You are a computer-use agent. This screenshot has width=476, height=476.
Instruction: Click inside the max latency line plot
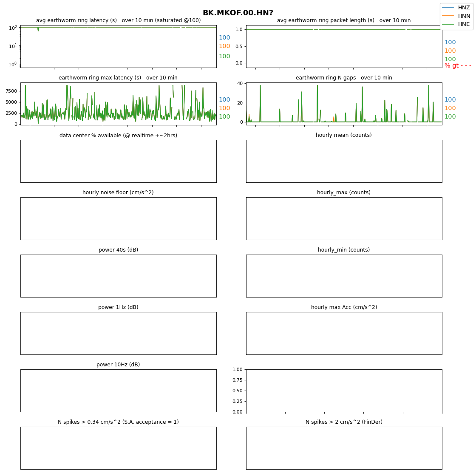pyautogui.click(x=119, y=104)
